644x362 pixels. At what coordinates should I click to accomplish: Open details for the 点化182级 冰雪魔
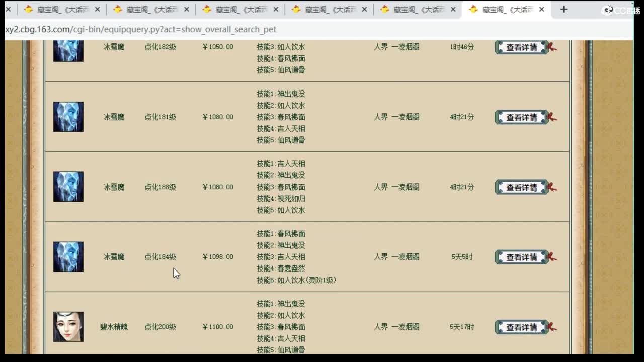coord(522,47)
